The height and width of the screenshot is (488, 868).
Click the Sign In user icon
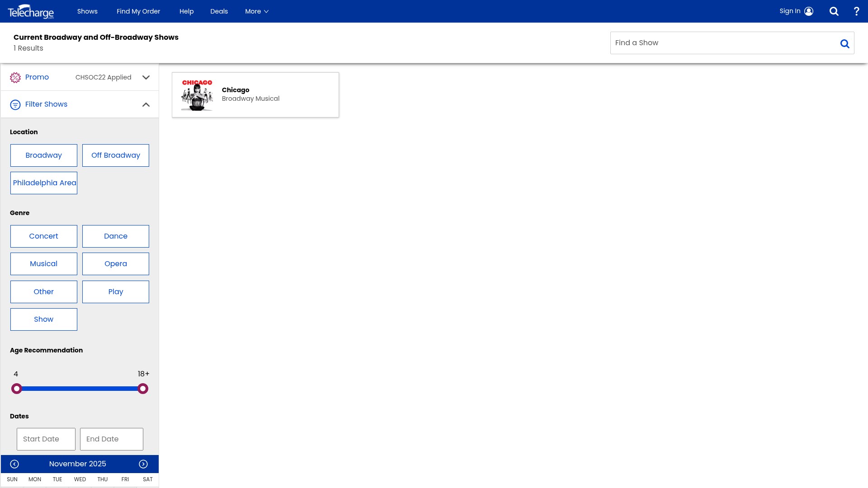(x=809, y=11)
